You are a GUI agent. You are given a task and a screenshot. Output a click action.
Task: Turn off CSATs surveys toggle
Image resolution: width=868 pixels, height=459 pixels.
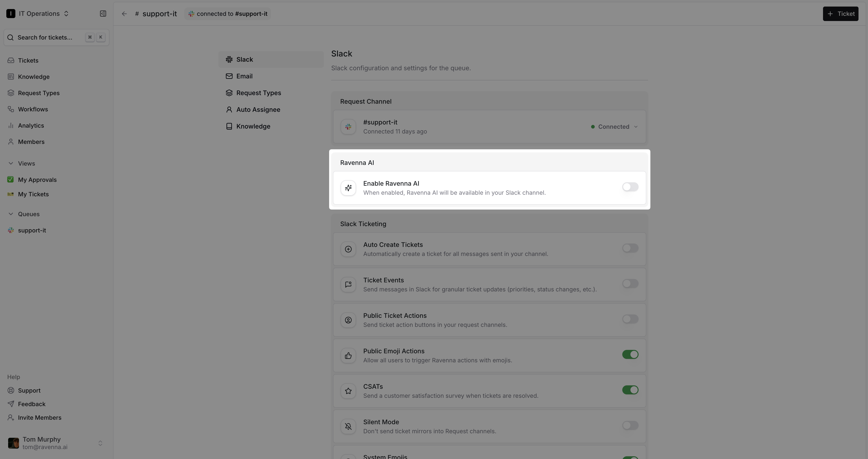(x=630, y=390)
